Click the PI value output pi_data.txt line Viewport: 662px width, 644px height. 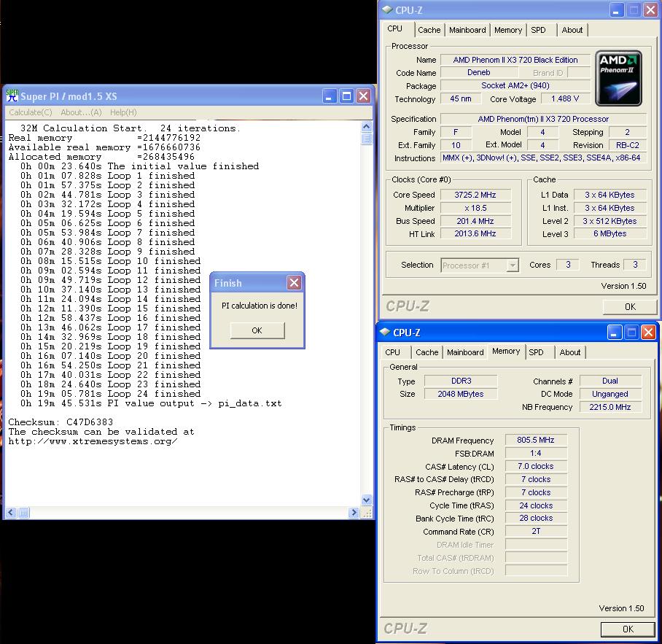pyautogui.click(x=151, y=403)
